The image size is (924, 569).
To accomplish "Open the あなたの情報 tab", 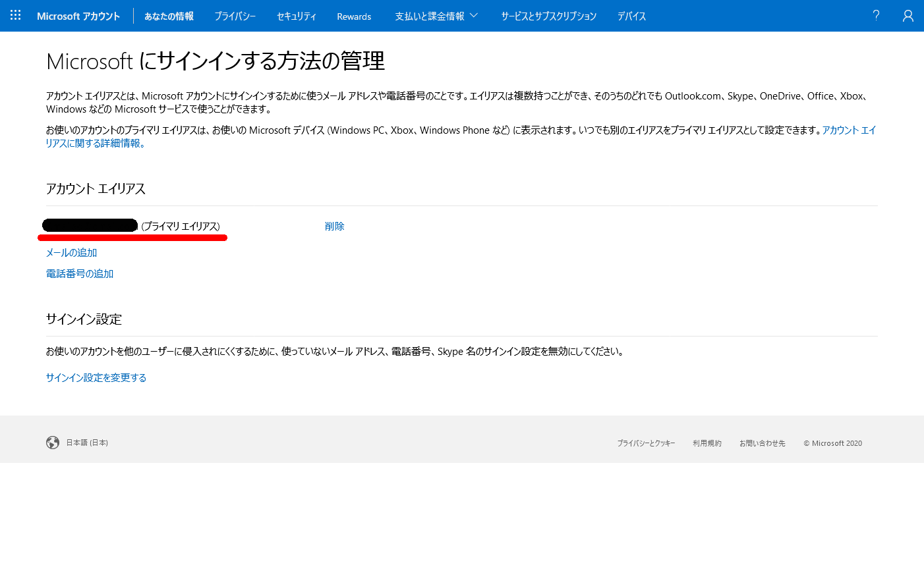I will 169,16.
